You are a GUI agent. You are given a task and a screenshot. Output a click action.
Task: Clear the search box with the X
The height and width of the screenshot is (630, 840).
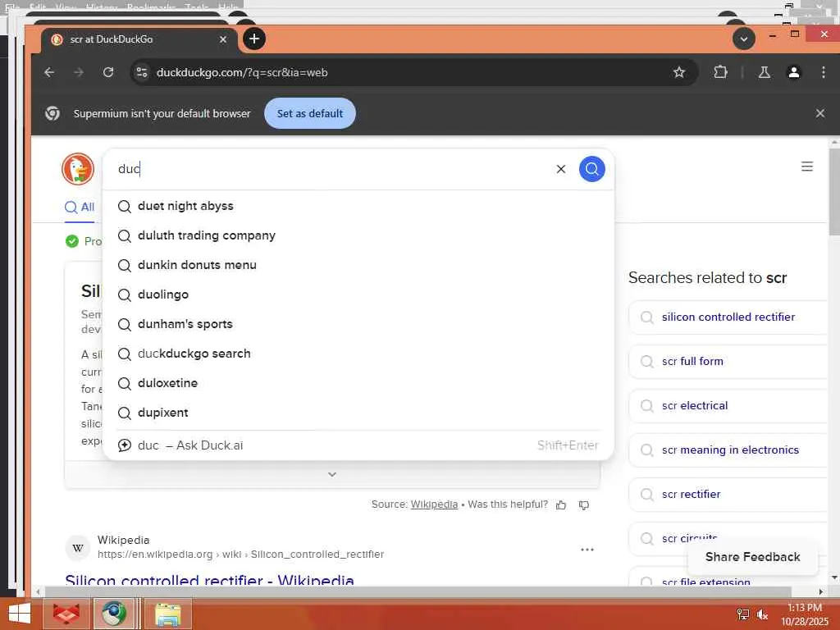pyautogui.click(x=561, y=169)
